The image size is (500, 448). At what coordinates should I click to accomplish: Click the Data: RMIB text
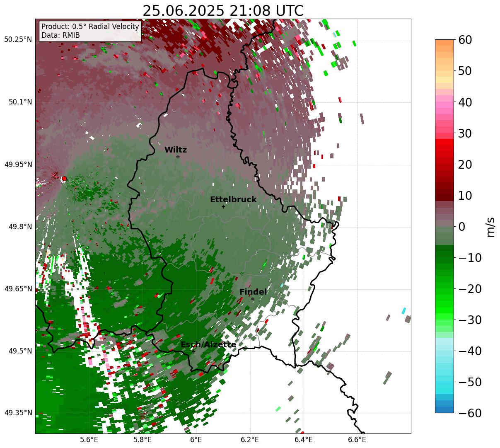(x=60, y=36)
